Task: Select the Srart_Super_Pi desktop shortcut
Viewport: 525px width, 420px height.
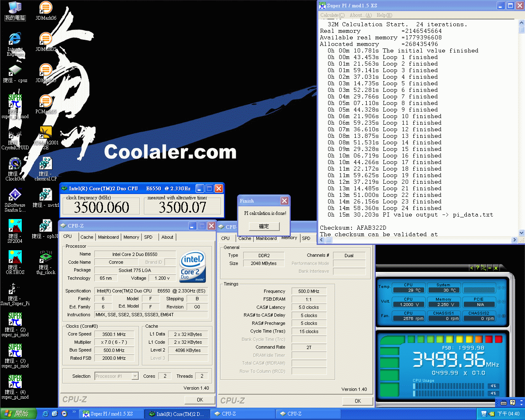Action: coord(15,293)
